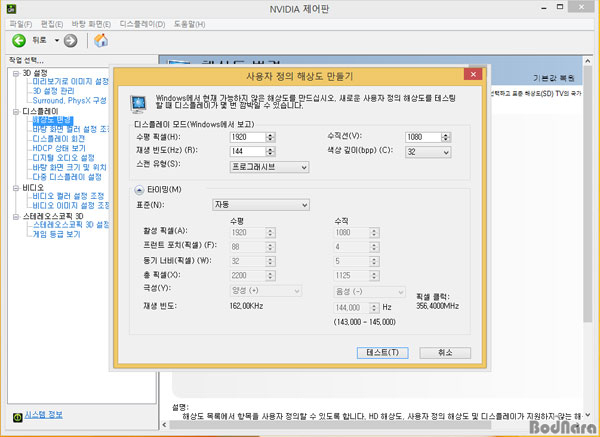This screenshot has height=437, width=600.
Task: Open 표준(N) dropdown showing 자동
Action: [x=261, y=205]
